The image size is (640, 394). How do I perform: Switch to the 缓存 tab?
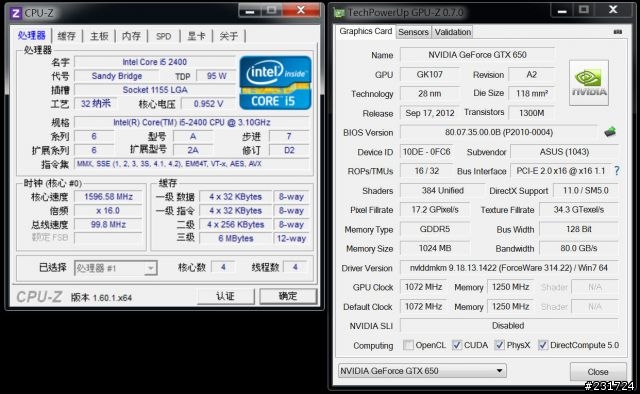[66, 36]
